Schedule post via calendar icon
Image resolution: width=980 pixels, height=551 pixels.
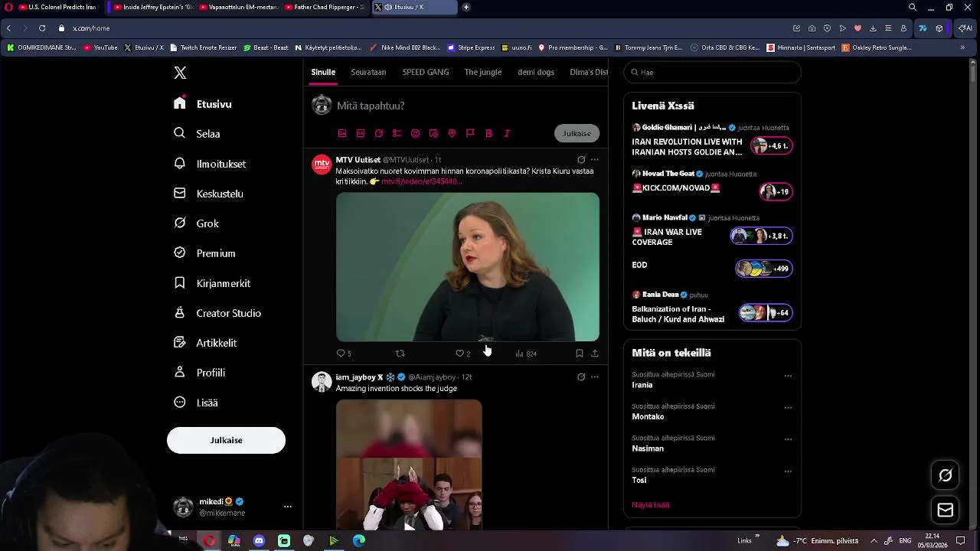[433, 133]
